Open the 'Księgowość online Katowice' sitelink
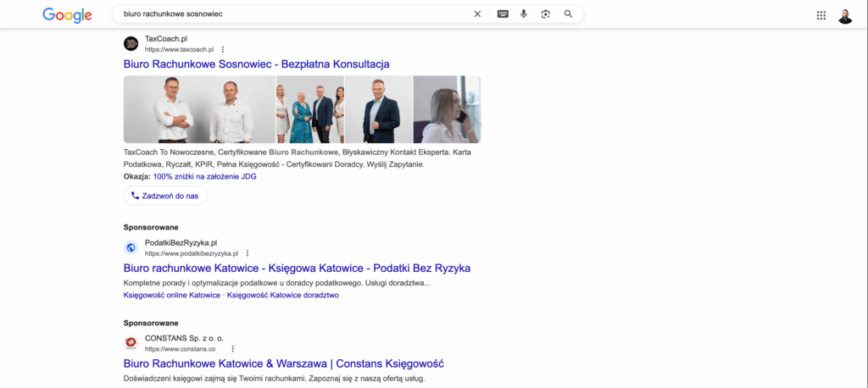The image size is (868, 388). (171, 296)
